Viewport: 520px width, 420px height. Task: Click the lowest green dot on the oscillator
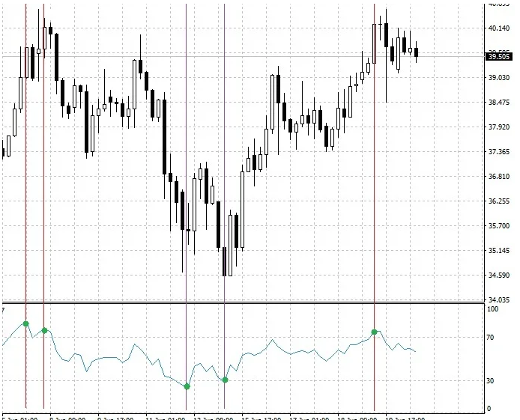point(187,386)
